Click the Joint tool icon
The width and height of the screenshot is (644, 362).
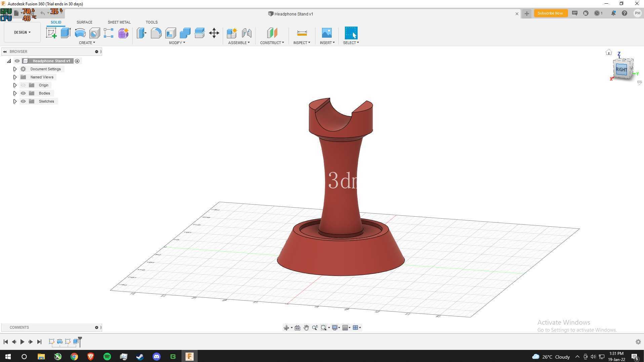click(x=247, y=33)
